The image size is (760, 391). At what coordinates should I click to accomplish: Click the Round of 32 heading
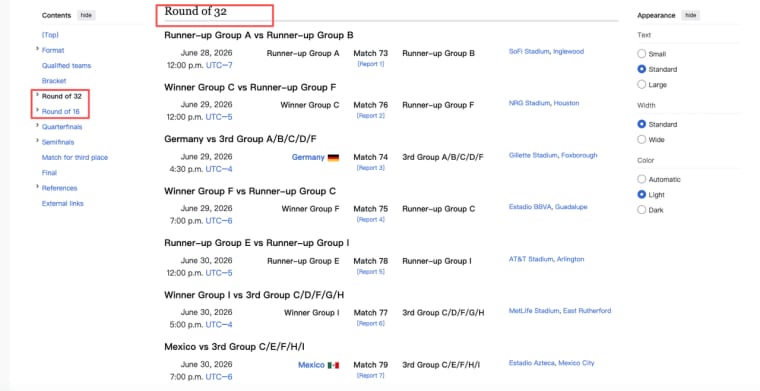pyautogui.click(x=195, y=11)
